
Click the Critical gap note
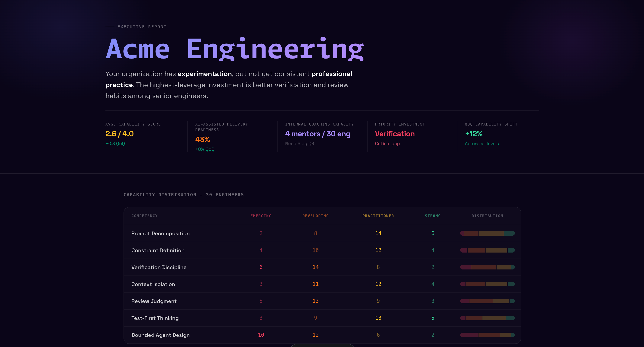(387, 144)
